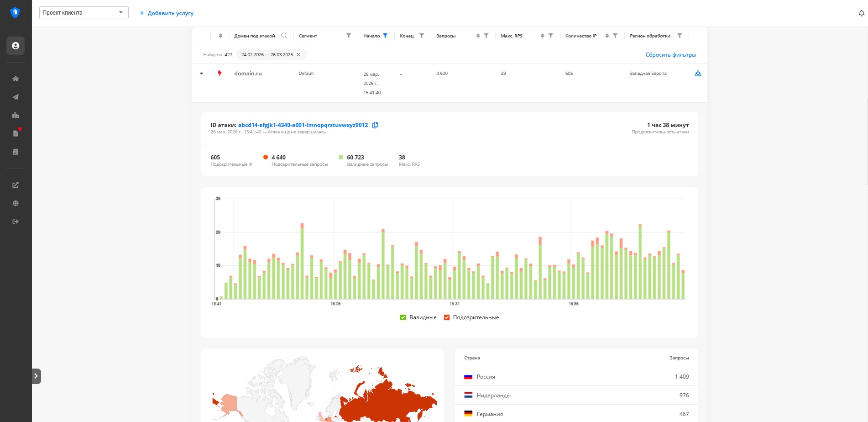Open the shopping bags sidebar icon
Viewport: 868px width, 422px height.
coord(16,115)
